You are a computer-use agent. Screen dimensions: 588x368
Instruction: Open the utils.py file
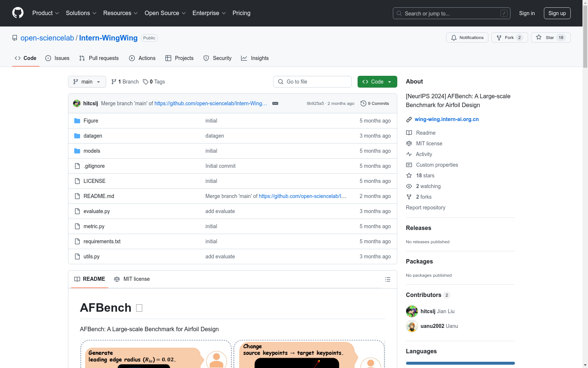point(92,256)
